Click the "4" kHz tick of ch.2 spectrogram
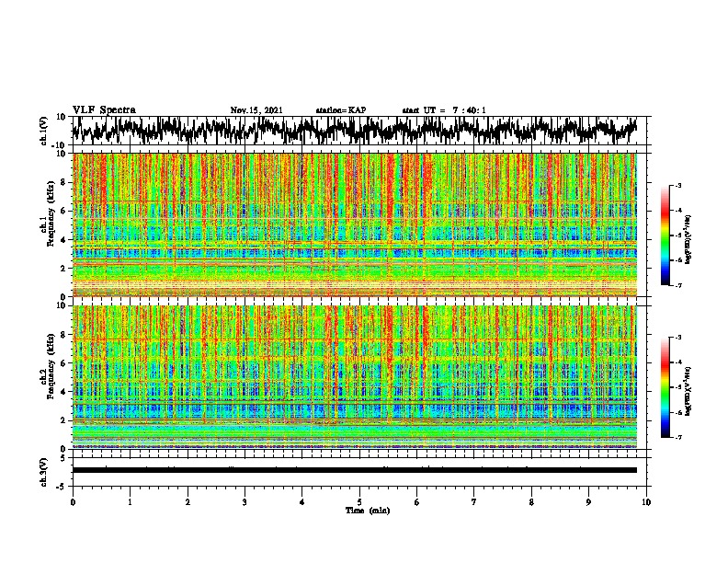The height and width of the screenshot is (563, 728). (x=63, y=392)
